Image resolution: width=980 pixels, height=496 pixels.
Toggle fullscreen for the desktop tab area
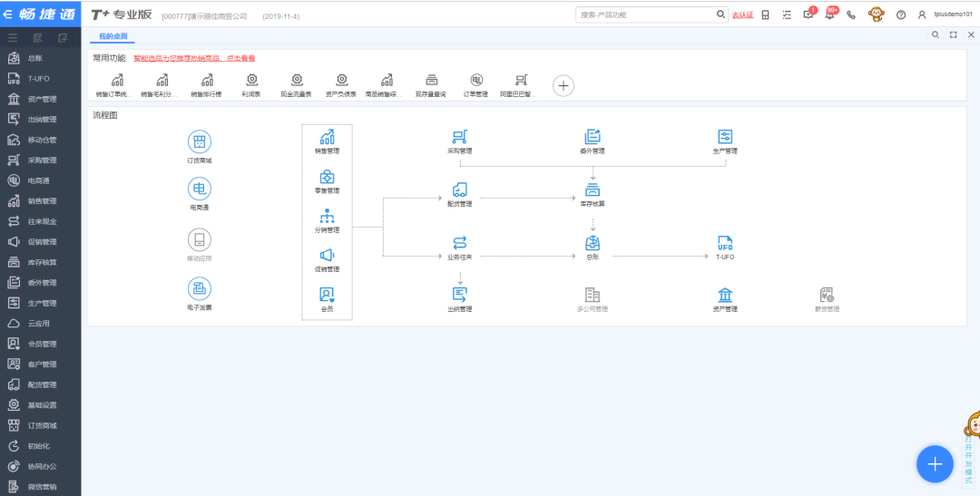(x=953, y=35)
